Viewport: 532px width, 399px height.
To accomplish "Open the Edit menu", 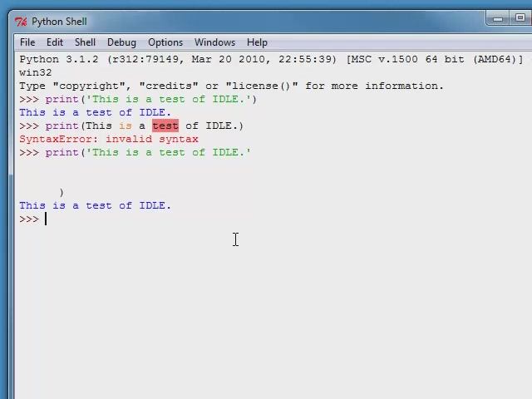I will [x=55, y=42].
